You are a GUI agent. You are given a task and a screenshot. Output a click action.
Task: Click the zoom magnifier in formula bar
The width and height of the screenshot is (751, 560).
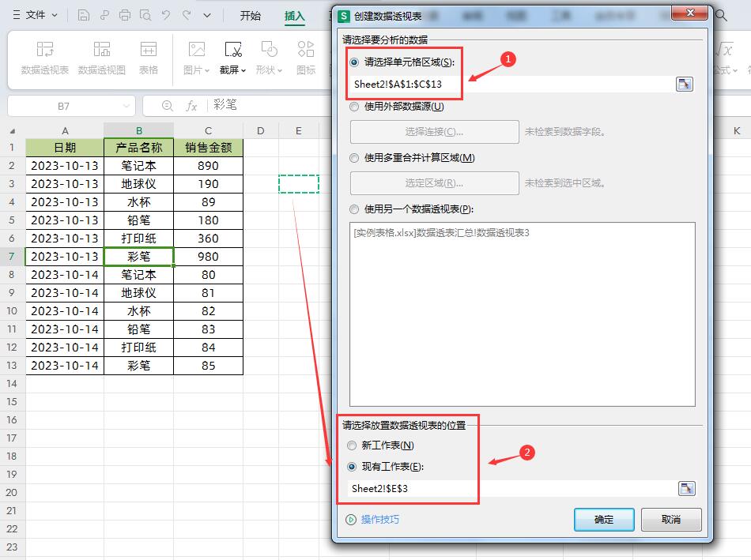(167, 105)
